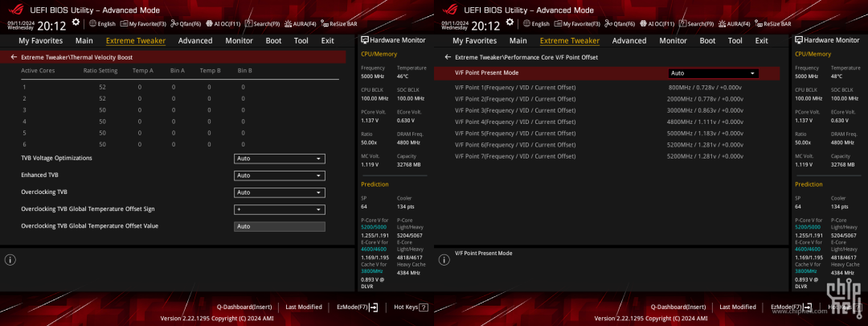
Task: Open the Overclocking TVB dropdown
Action: coord(280,192)
